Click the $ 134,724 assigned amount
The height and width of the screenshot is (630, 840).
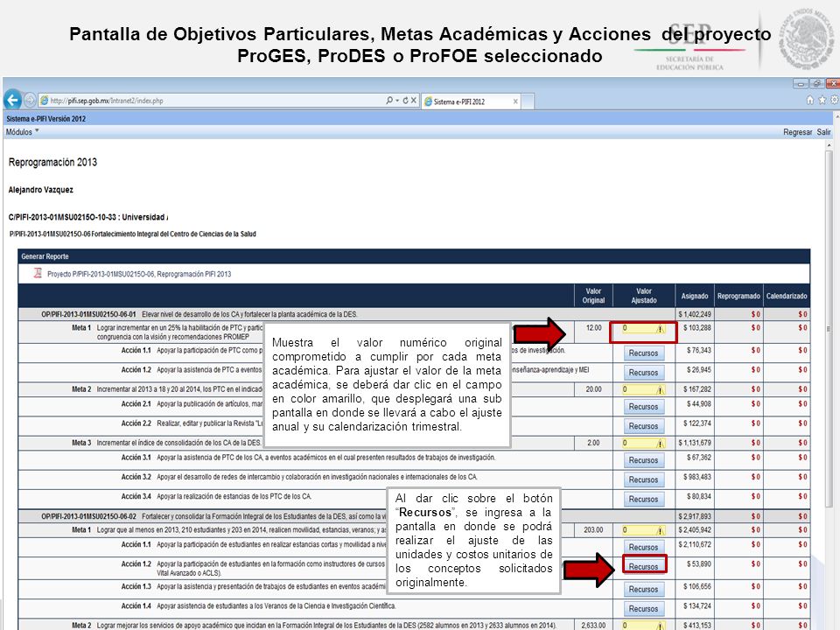pyautogui.click(x=697, y=605)
